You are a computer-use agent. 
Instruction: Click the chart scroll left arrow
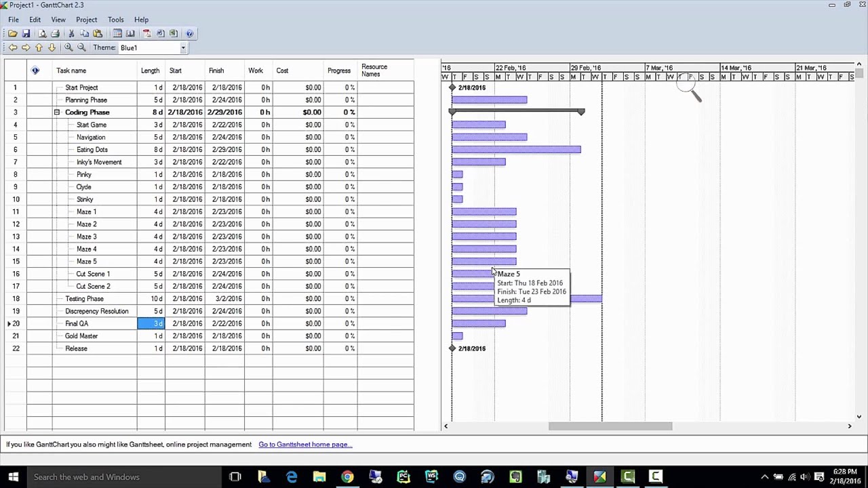pyautogui.click(x=446, y=426)
